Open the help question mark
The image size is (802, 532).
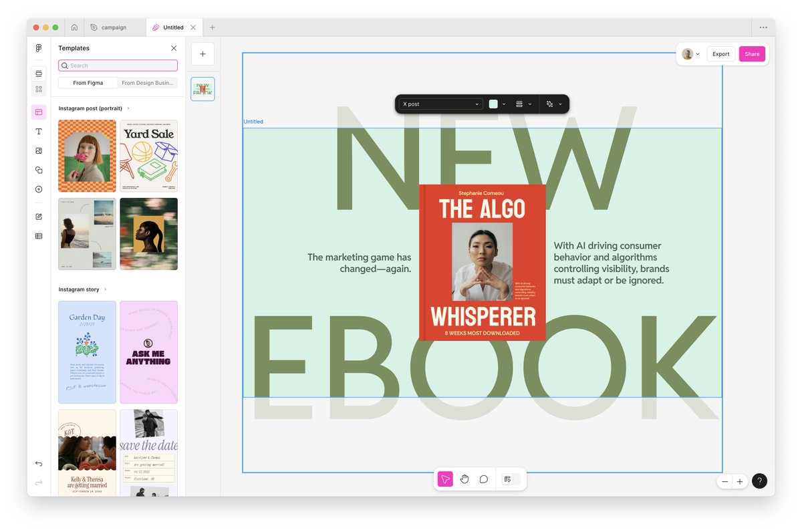point(759,481)
